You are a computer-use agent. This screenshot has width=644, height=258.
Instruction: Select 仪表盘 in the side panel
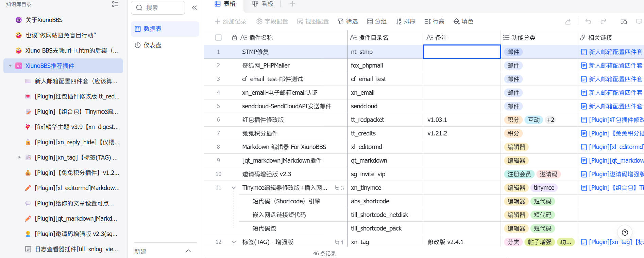click(152, 45)
